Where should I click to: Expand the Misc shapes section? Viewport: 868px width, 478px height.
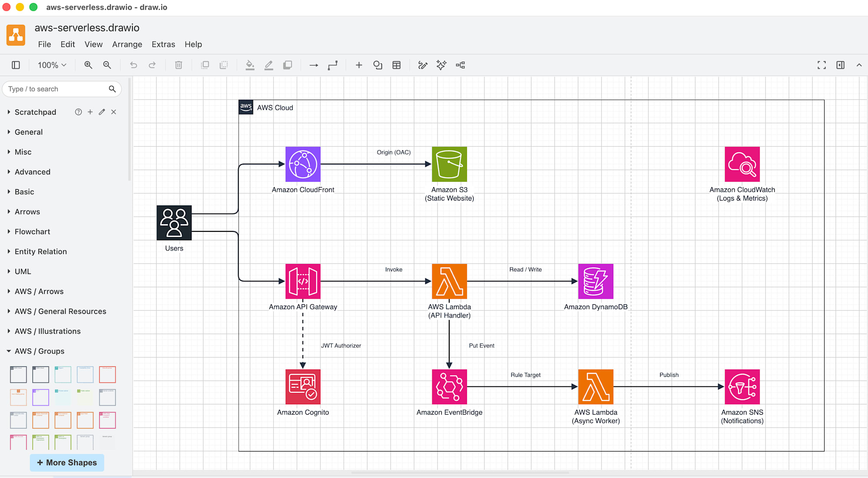[23, 152]
